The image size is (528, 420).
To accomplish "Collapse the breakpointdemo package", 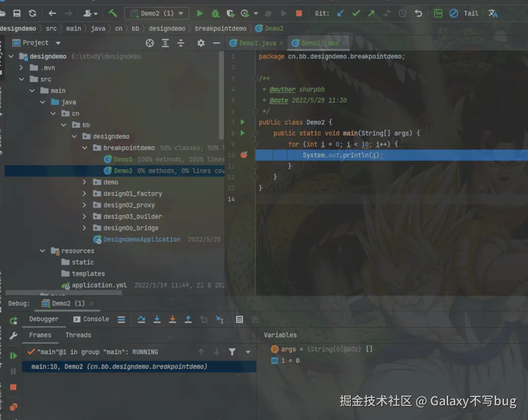I will [x=85, y=148].
